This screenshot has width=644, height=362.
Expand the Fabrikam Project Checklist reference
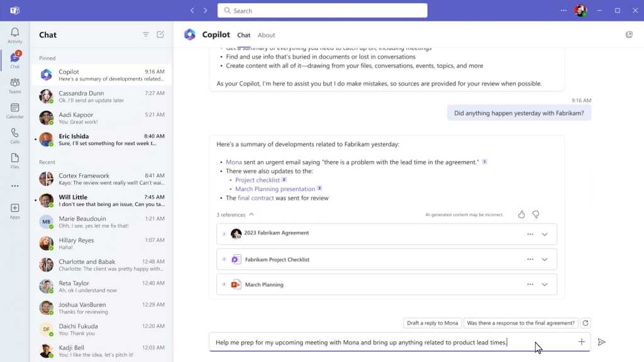tap(545, 260)
